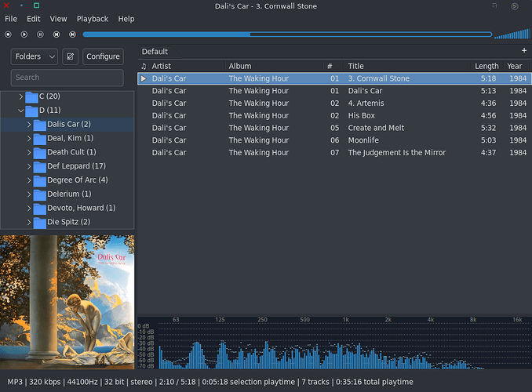This screenshot has width=532, height=392.
Task: Skip to the next track
Action: point(72,34)
